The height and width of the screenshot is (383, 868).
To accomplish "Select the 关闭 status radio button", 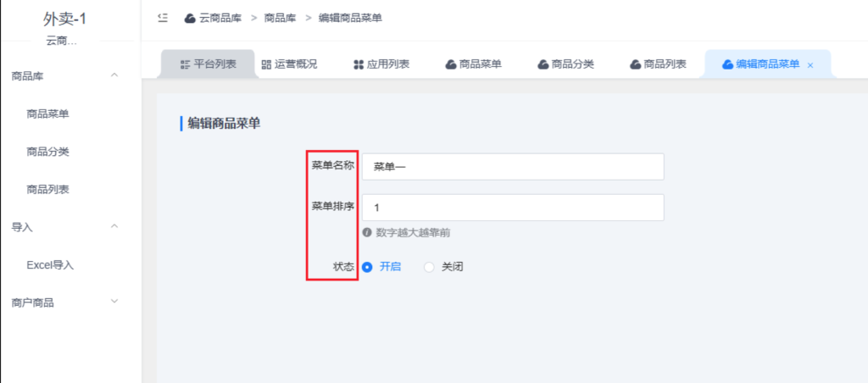I will (429, 267).
